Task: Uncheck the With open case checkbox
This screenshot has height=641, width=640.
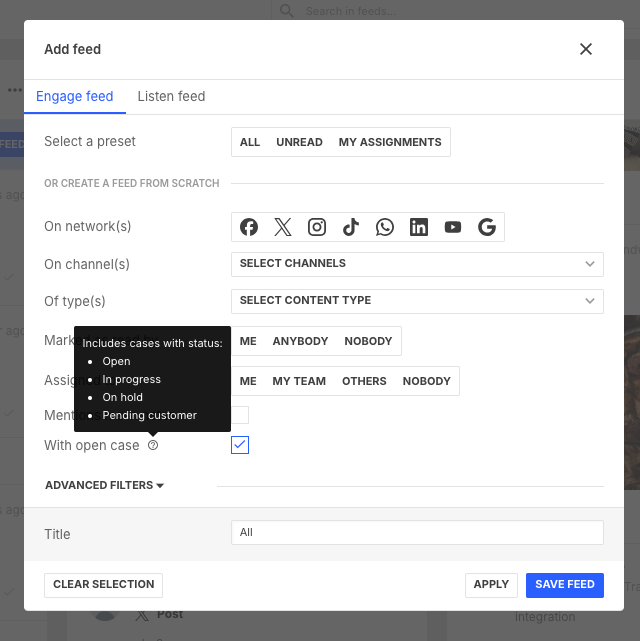Action: coord(240,445)
